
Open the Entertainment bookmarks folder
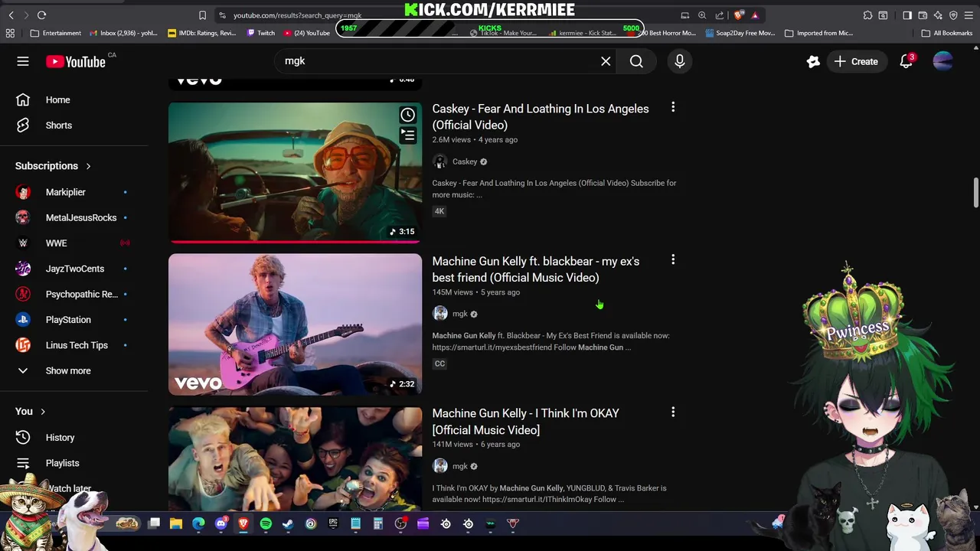tap(55, 33)
